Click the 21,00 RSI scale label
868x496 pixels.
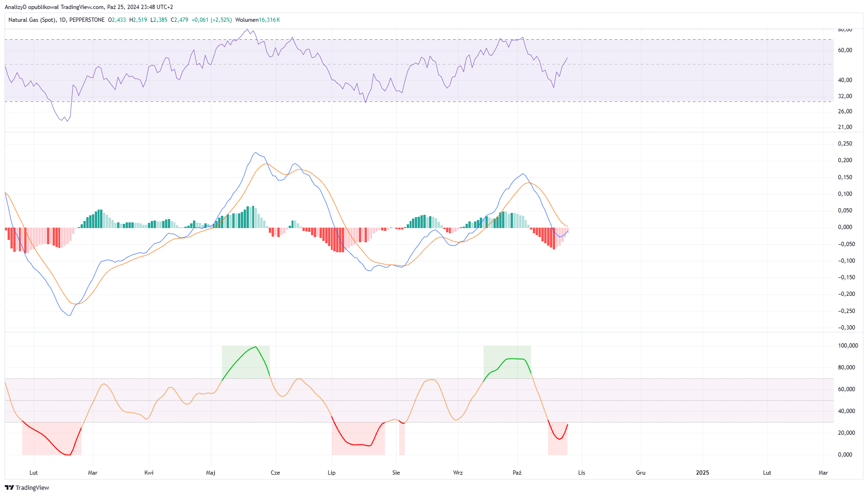[x=845, y=127]
